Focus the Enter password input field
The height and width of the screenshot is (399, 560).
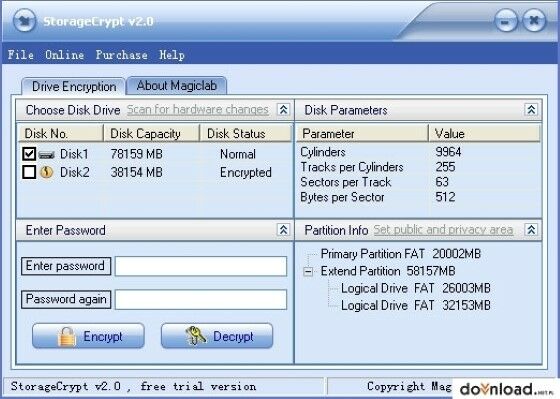201,266
